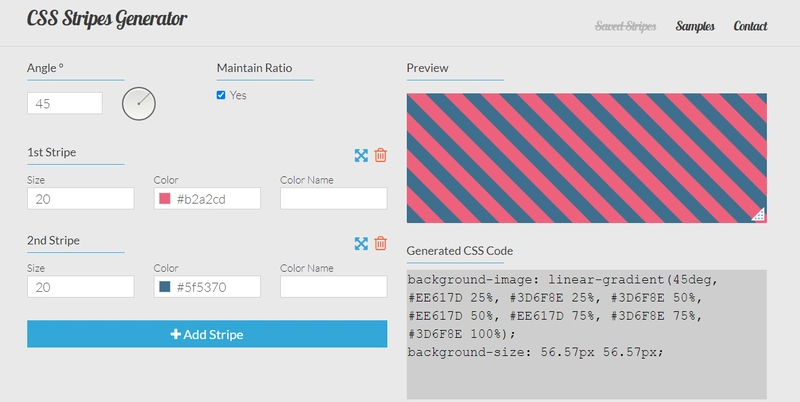The image size is (800, 402).
Task: Click the CSS Stripes Generator logo
Action: 107,19
